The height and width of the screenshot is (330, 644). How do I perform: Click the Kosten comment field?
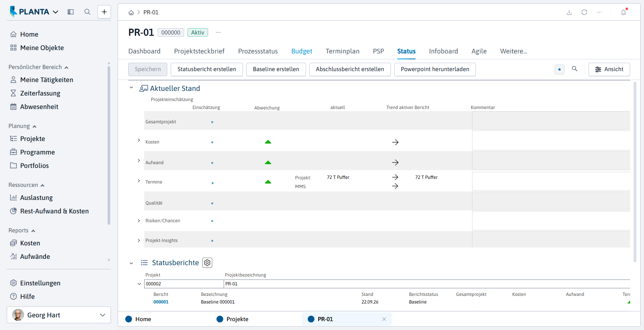tap(551, 141)
